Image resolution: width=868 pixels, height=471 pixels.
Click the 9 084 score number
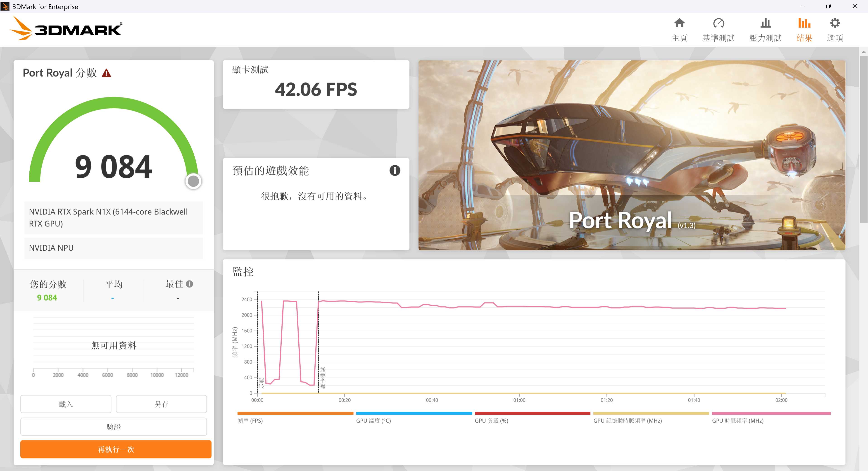(x=114, y=167)
